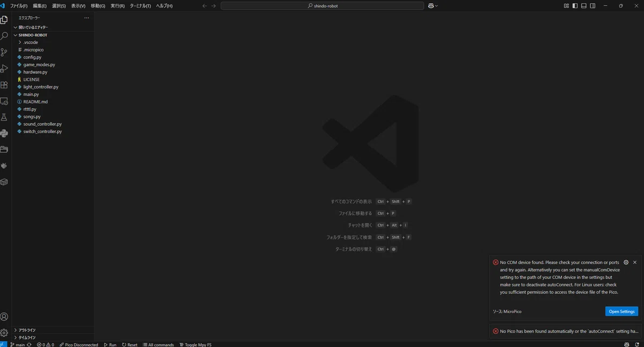
Task: Open the Manage gear menu
Action: pyautogui.click(x=4, y=333)
